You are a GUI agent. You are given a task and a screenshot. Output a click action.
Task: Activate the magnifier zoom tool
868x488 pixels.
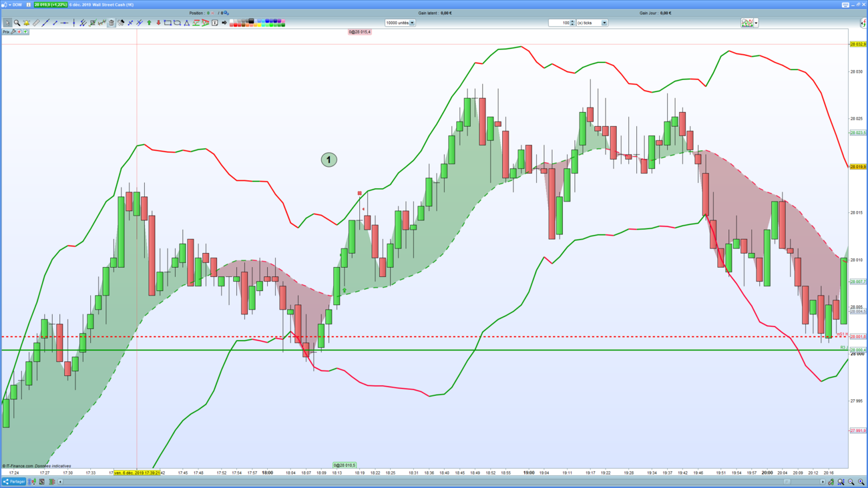[x=17, y=23]
